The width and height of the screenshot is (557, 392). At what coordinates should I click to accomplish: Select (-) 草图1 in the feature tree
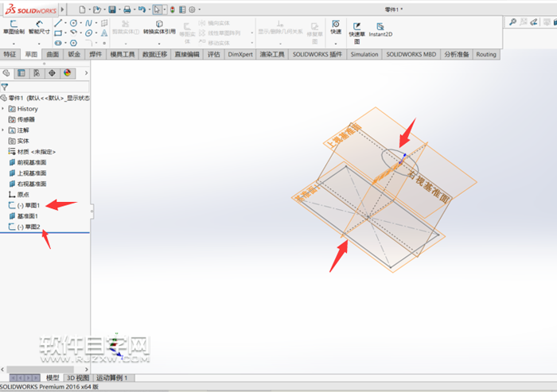(x=24, y=205)
